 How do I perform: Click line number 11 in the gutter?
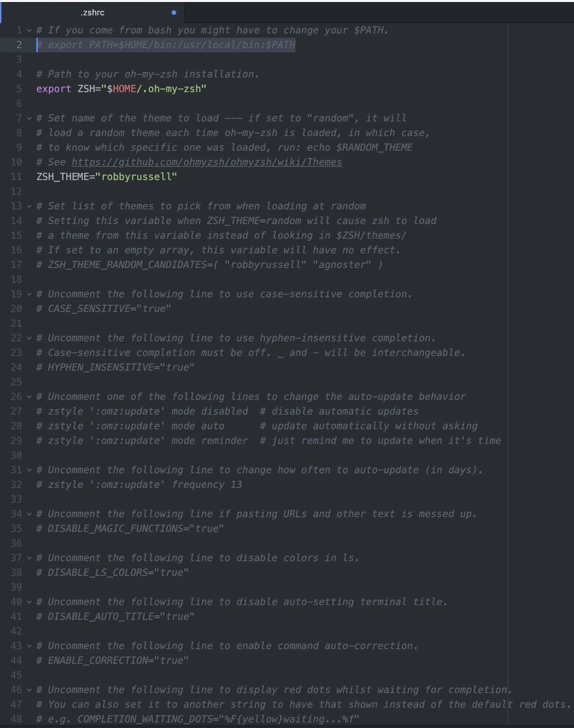click(x=16, y=177)
